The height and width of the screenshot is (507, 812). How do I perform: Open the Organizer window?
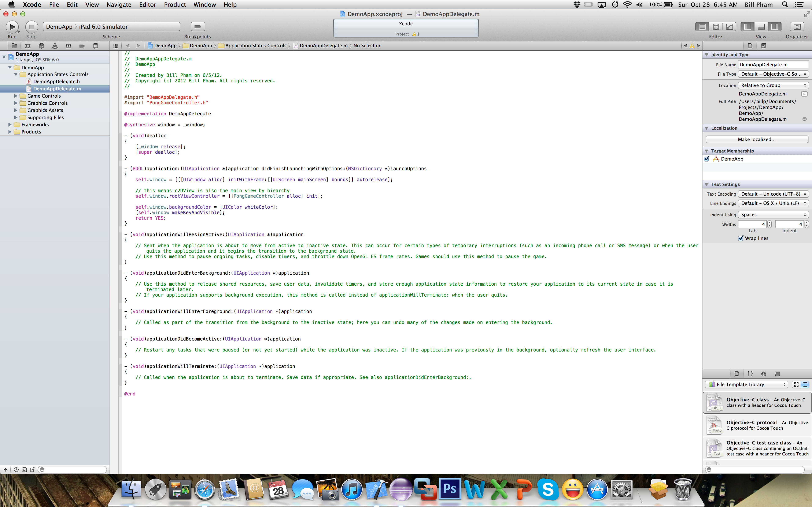point(797,26)
